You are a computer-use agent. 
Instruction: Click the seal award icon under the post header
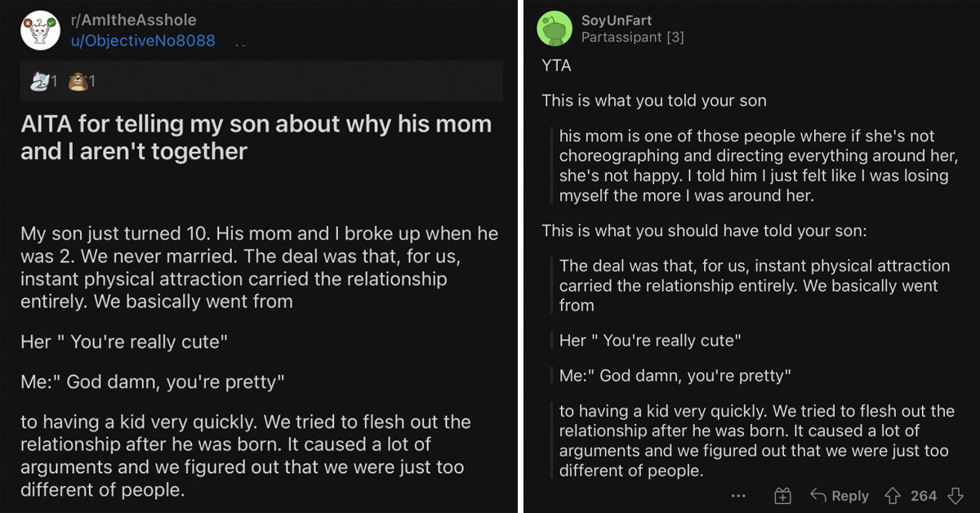39,80
